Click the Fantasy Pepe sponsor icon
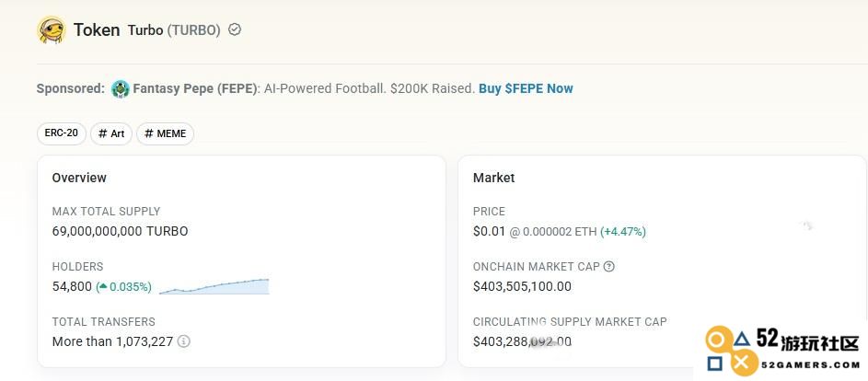This screenshot has width=868, height=381. (121, 88)
